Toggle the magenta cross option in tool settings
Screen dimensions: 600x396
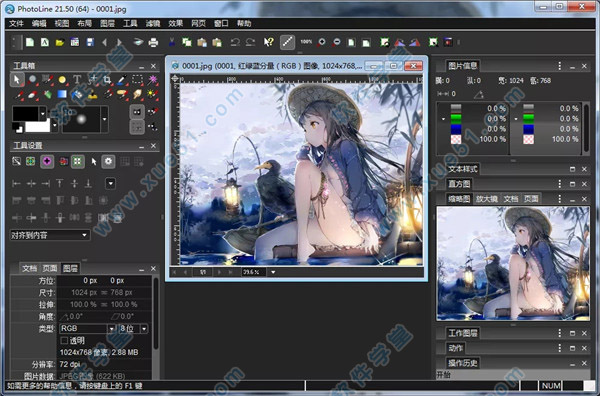pyautogui.click(x=47, y=161)
